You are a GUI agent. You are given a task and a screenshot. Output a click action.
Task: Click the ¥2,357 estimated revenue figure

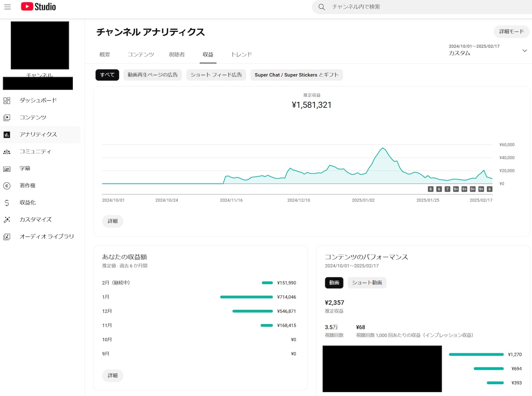[334, 302]
